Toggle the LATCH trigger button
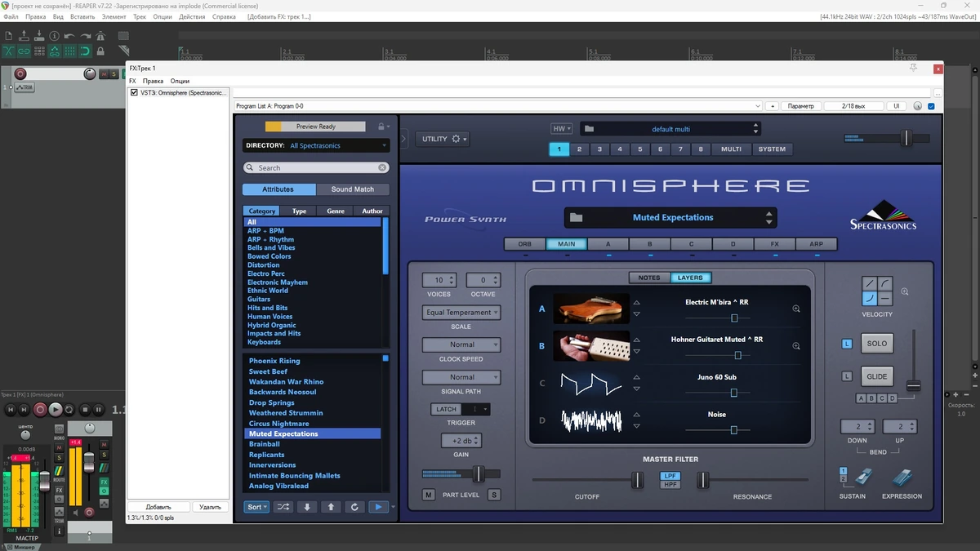Screen dimensions: 980x551 coord(447,409)
